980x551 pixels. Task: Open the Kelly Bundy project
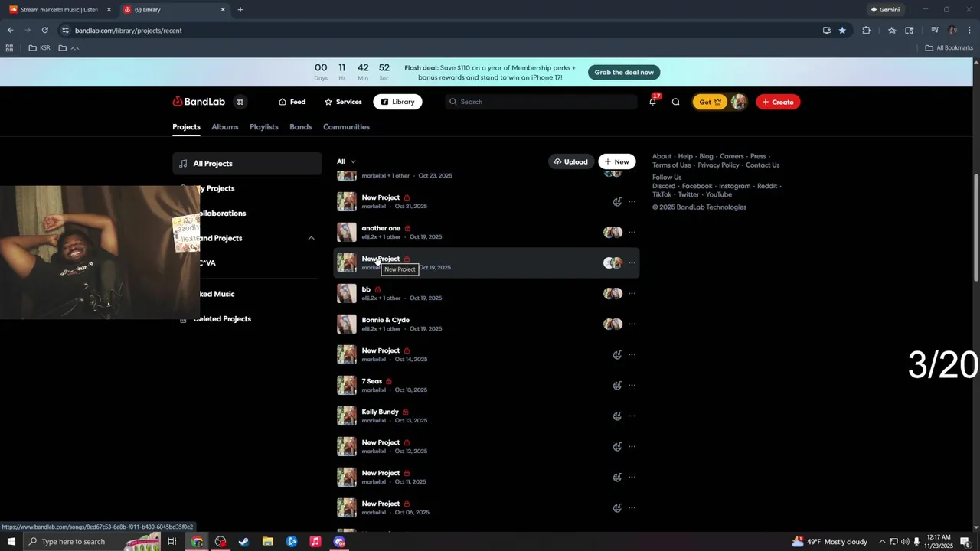click(x=381, y=412)
